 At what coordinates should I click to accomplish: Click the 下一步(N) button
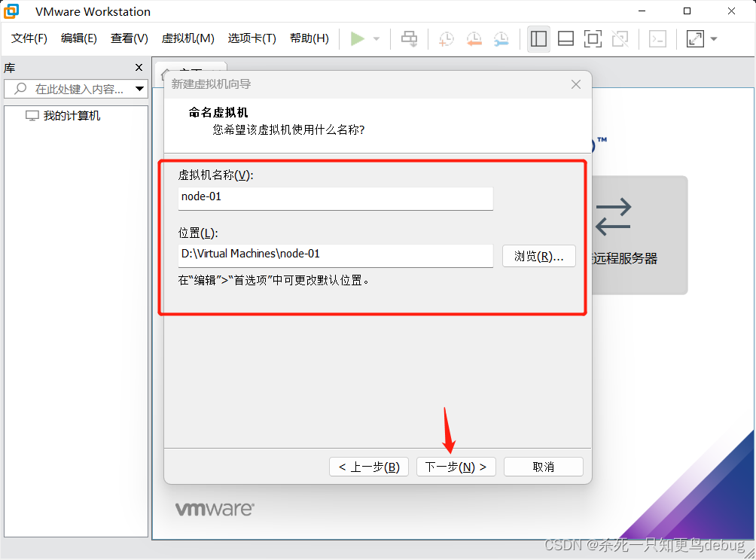pyautogui.click(x=456, y=466)
